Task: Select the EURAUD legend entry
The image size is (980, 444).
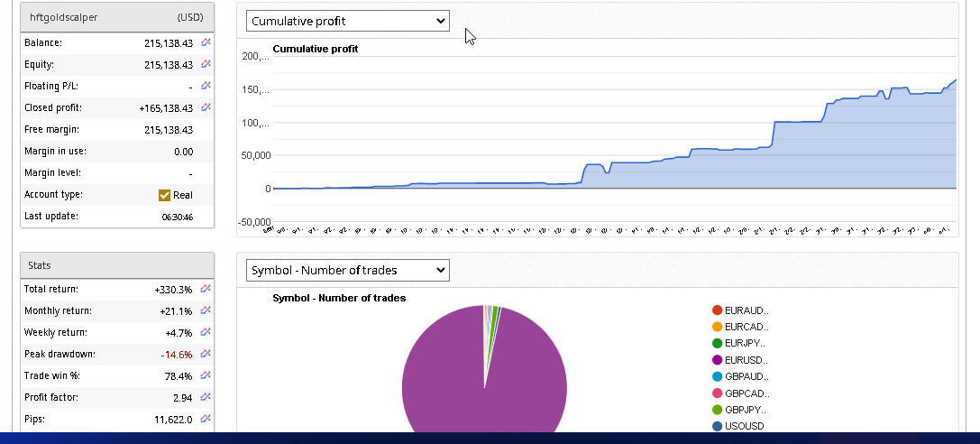Action: (x=746, y=310)
